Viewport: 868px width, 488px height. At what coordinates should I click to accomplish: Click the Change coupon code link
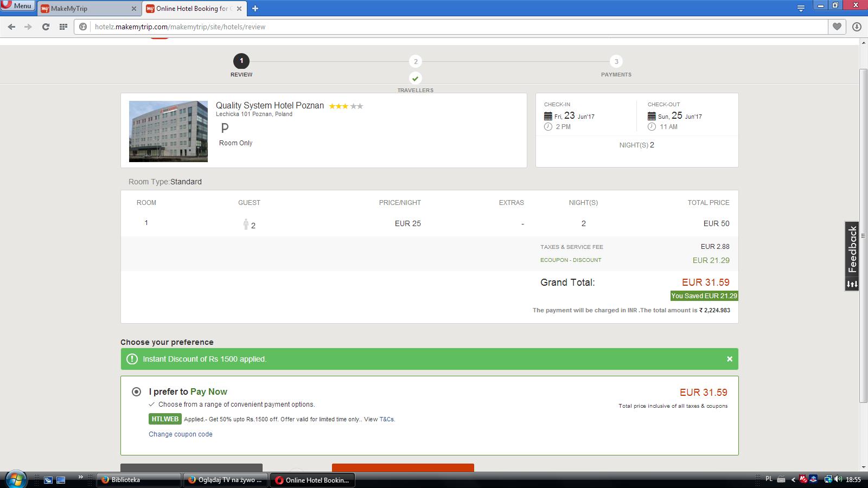point(181,434)
